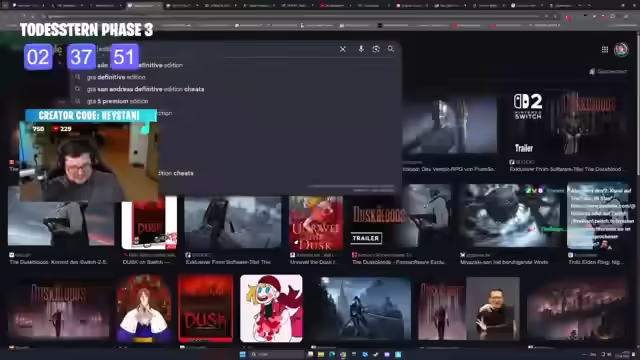Clear the search box with the X icon
Image resolution: width=640 pixels, height=360 pixels.
pos(343,49)
